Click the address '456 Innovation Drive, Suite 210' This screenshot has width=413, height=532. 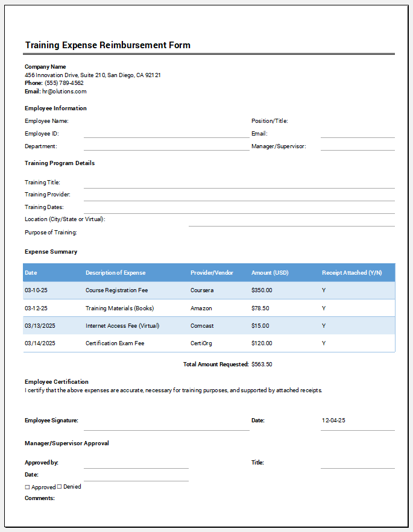pyautogui.click(x=65, y=75)
